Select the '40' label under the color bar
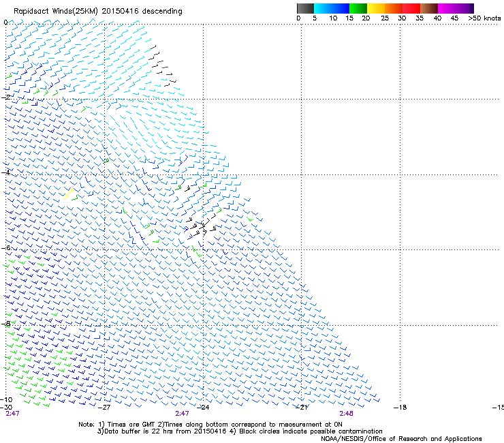 (x=437, y=18)
